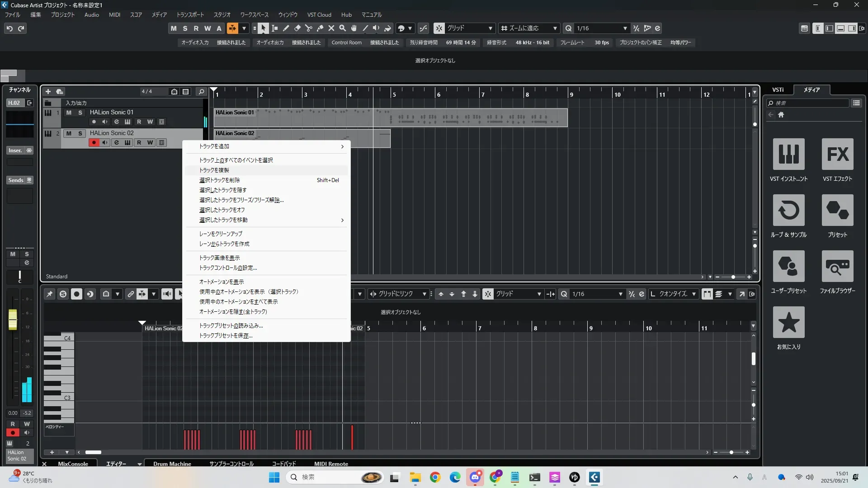868x488 pixels.
Task: Open the トランスポート menu
Action: pos(190,15)
